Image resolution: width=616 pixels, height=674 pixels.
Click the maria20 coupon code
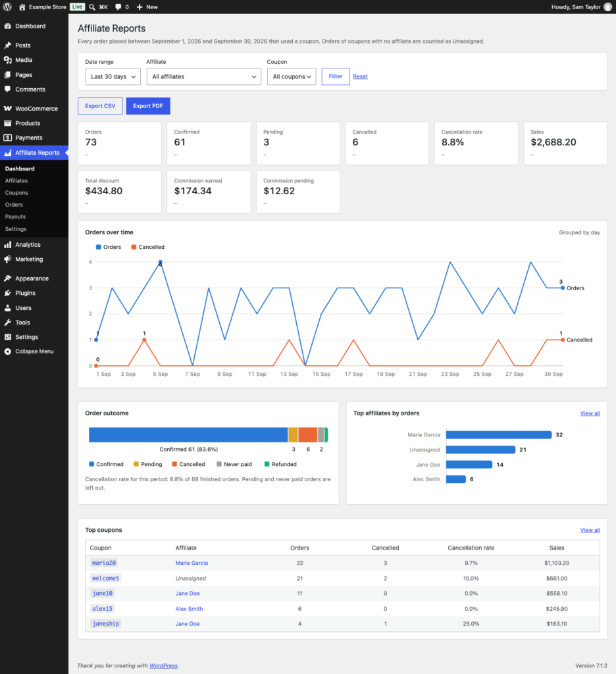coord(104,563)
